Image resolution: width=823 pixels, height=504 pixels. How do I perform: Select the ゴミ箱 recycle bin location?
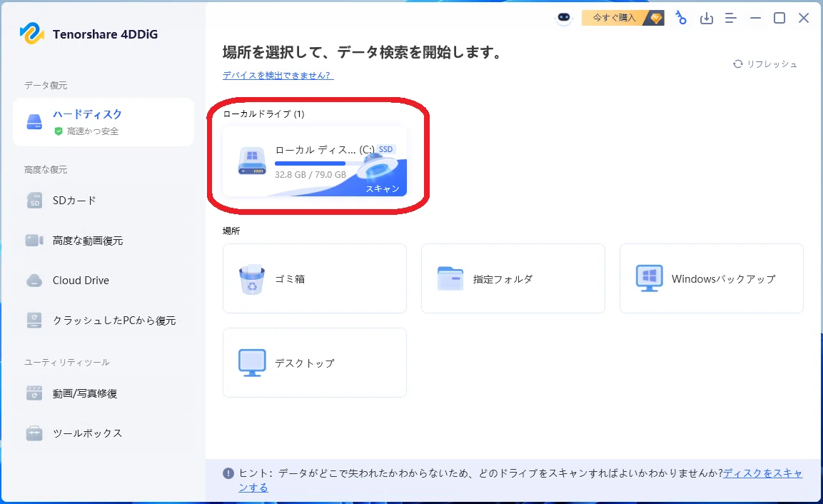[x=314, y=279]
